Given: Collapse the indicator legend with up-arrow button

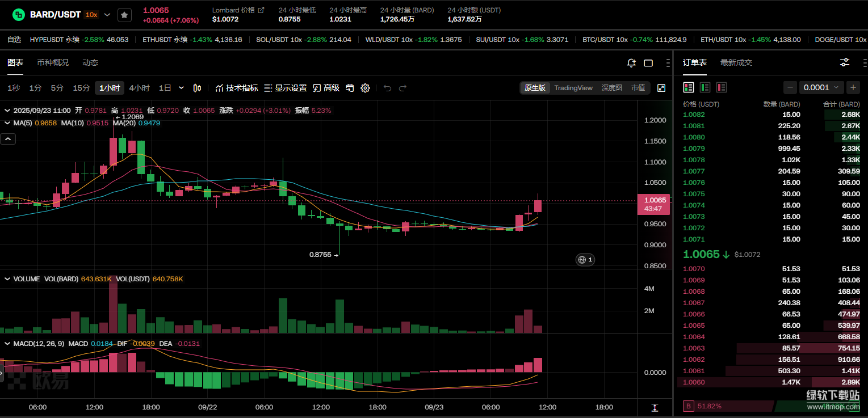Looking at the screenshot, I should [8, 138].
